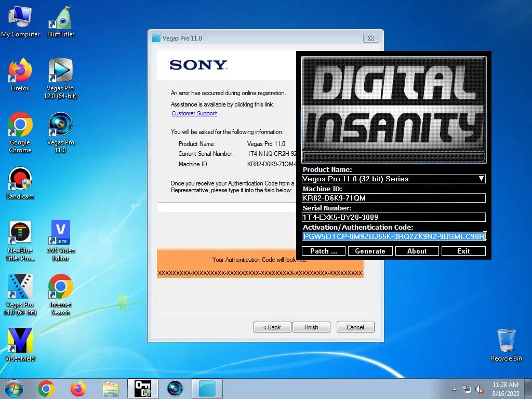Open the muted volume tray icon
This screenshot has width=532, height=399.
point(480,390)
